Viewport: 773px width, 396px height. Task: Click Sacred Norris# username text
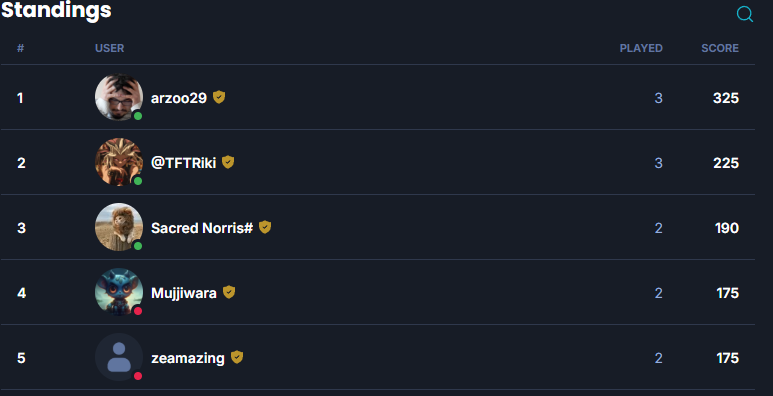click(x=202, y=228)
